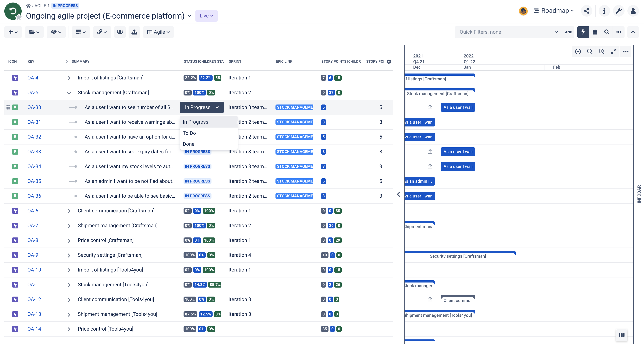The image size is (644, 347).
Task: Toggle the fast-view lightning bolt mode
Action: click(x=583, y=32)
